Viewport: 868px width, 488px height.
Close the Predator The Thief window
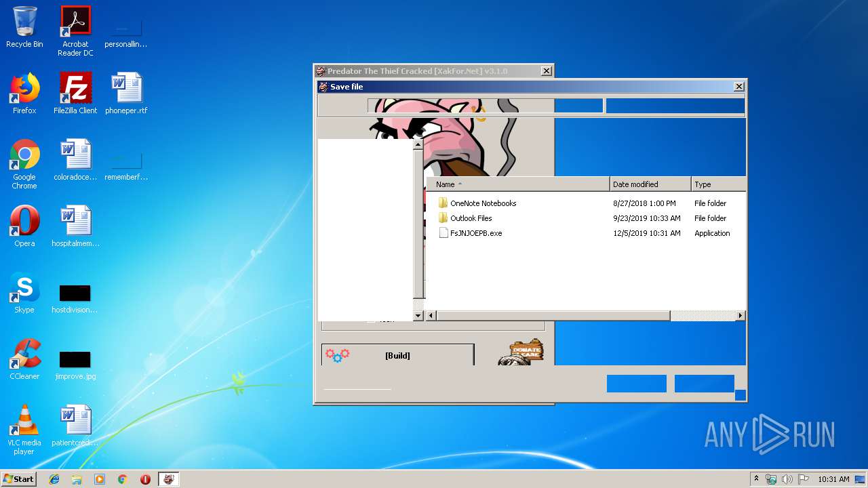click(x=546, y=71)
